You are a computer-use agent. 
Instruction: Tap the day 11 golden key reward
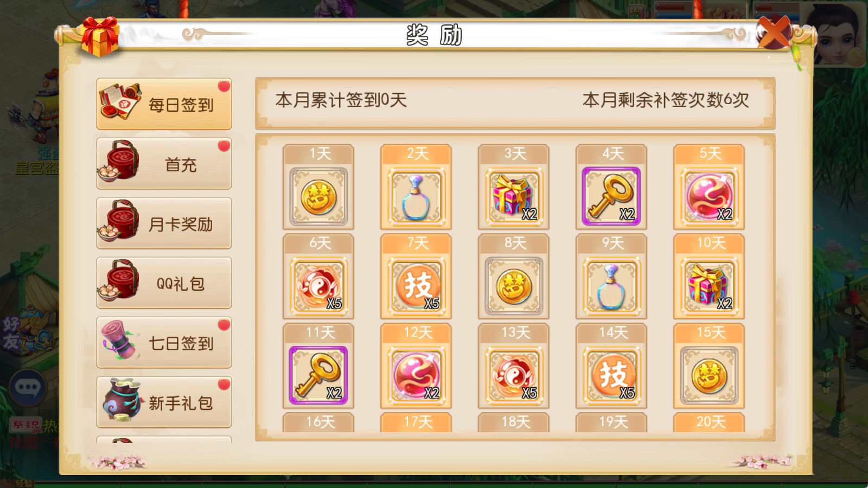click(x=318, y=375)
